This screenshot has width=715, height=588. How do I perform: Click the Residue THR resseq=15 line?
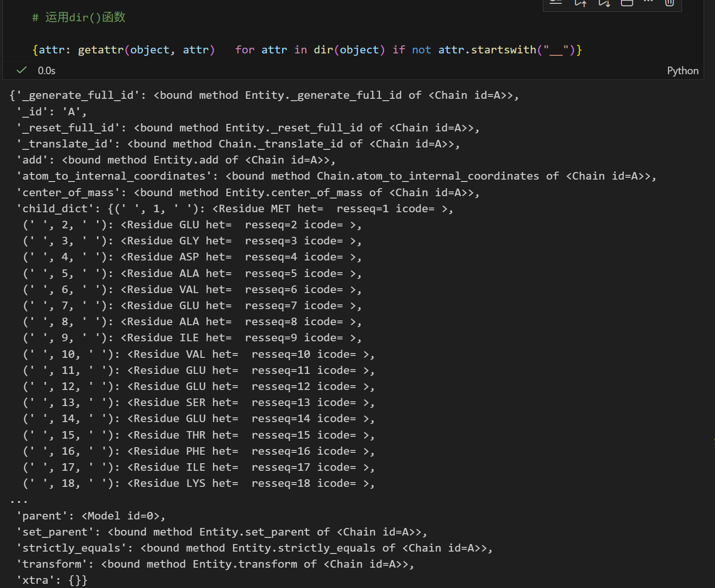[x=199, y=435]
